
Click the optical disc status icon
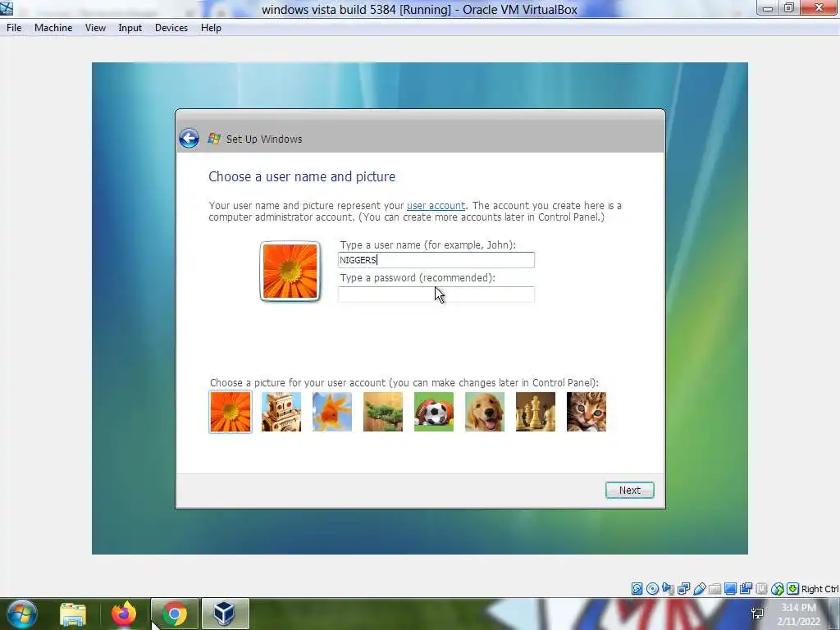pyautogui.click(x=652, y=589)
